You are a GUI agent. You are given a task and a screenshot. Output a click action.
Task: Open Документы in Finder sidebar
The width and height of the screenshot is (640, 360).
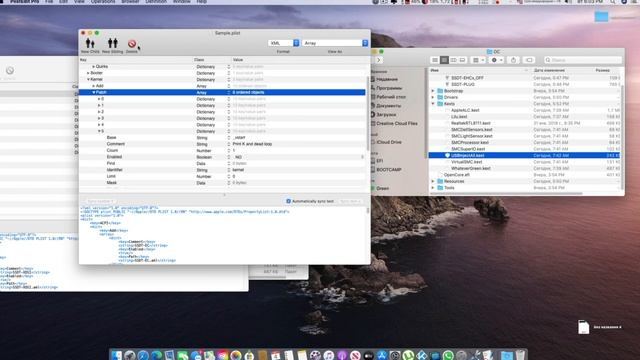[389, 106]
